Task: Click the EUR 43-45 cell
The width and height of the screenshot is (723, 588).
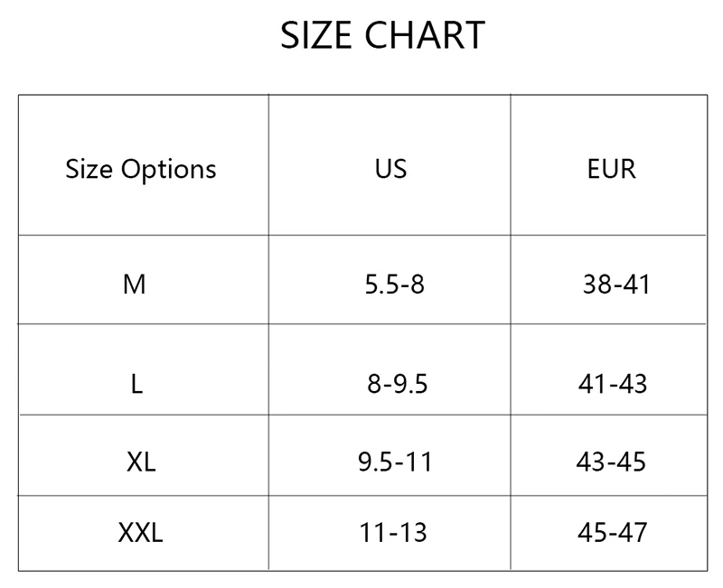Action: click(x=609, y=456)
